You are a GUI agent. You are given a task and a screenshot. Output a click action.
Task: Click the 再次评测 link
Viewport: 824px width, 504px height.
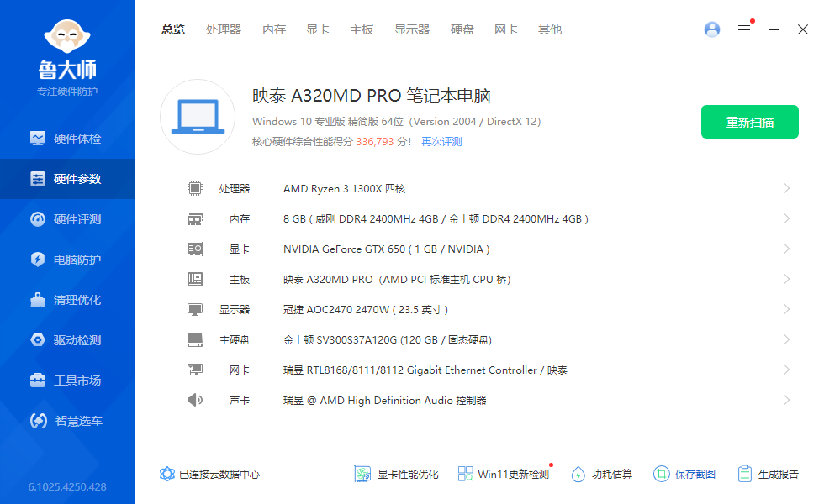[442, 142]
